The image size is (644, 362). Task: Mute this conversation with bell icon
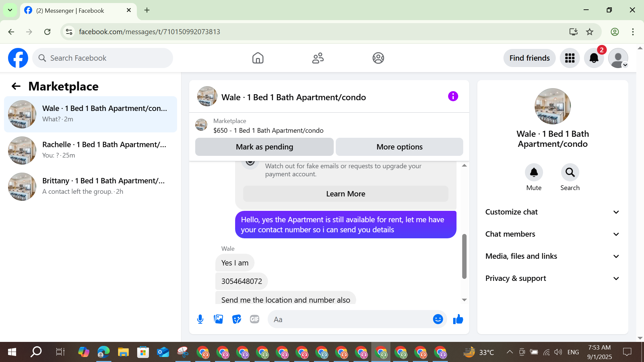pos(534,172)
